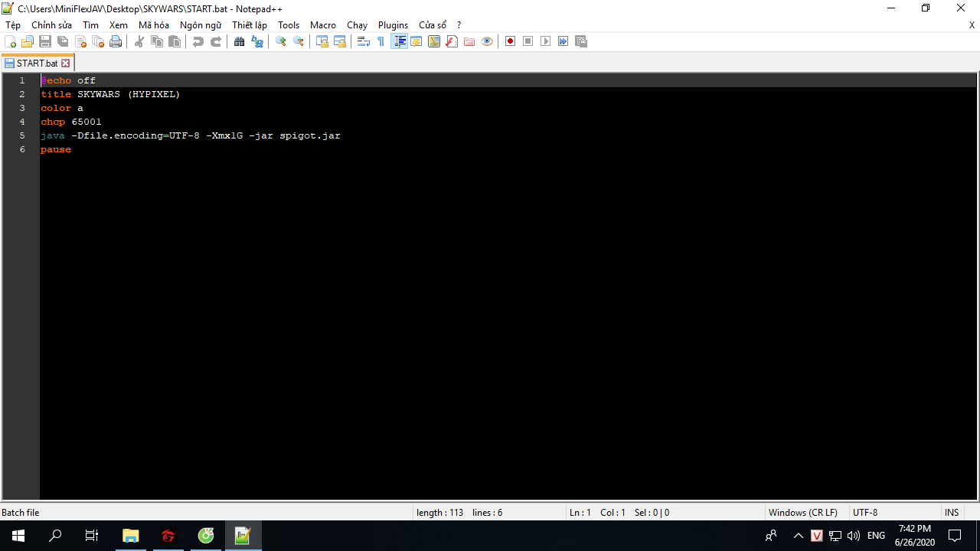Open a file using the toolbar folder icon
The width and height of the screenshot is (980, 551).
(x=28, y=41)
